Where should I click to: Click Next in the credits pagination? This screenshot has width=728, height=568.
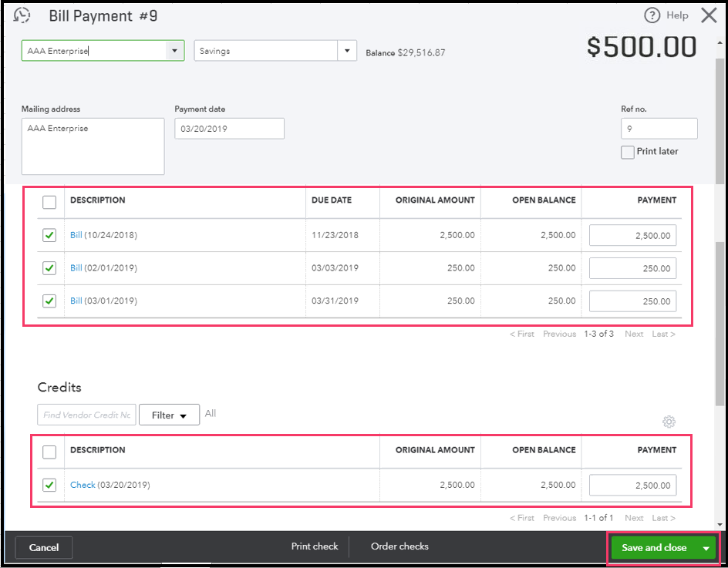(x=634, y=517)
